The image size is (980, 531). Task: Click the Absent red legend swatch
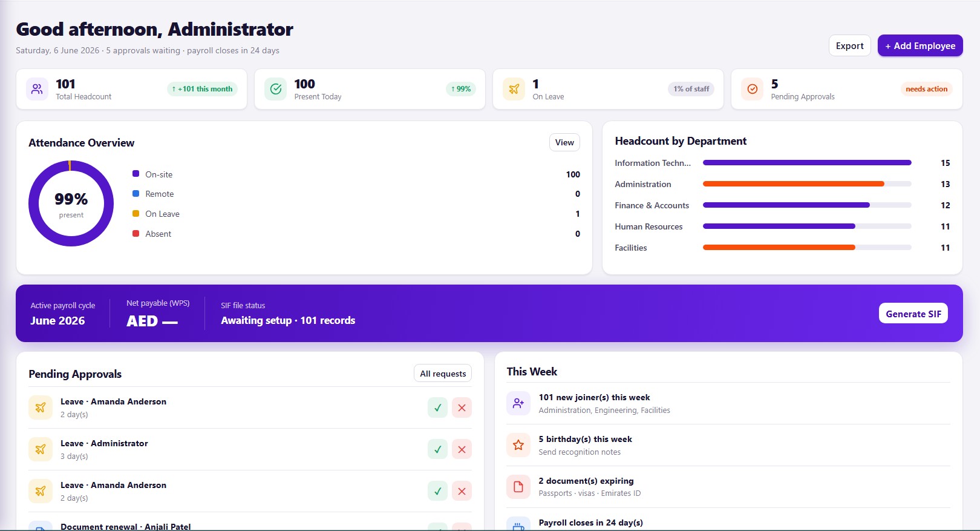[136, 233]
